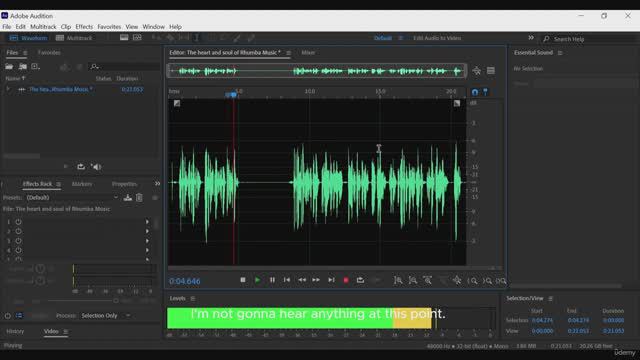Screen dimensions: 640x360
Task: Toggle auto-play speaker icon in Files panel
Action: pos(96,167)
